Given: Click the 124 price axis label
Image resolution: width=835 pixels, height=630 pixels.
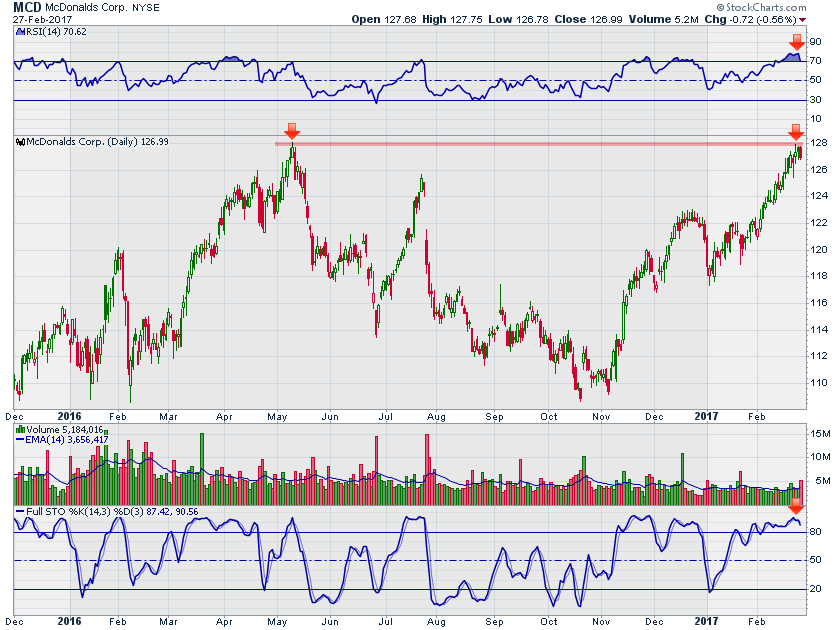Looking at the screenshot, I should click(819, 196).
